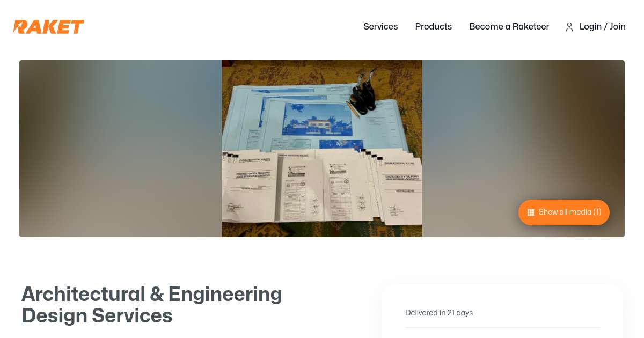Open the Products menu
The width and height of the screenshot is (644, 338).
point(434,26)
